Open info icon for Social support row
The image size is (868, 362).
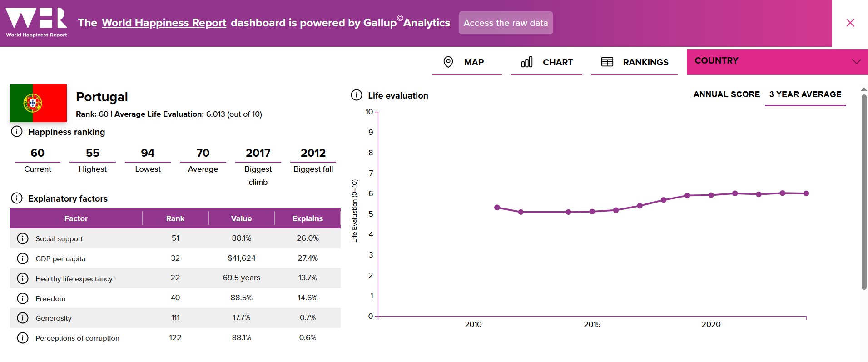[x=23, y=238]
